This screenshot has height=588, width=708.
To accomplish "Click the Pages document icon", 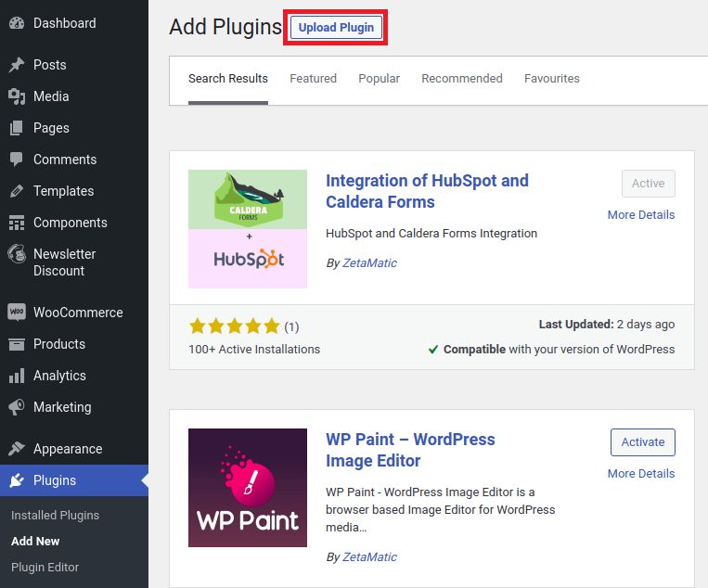I will click(x=17, y=128).
